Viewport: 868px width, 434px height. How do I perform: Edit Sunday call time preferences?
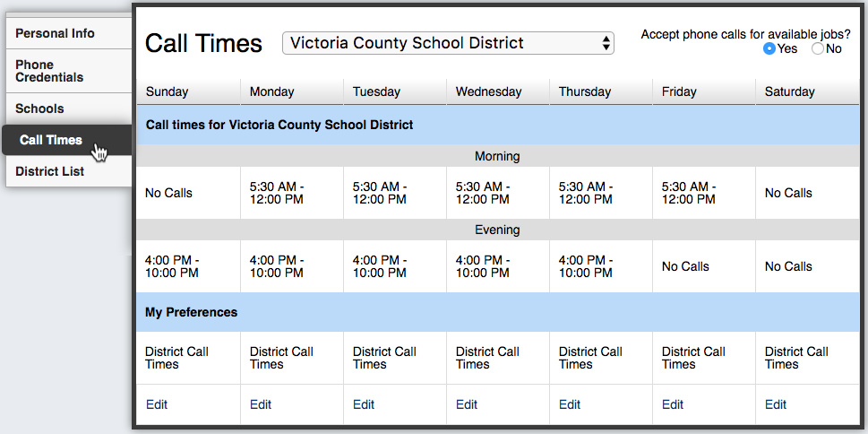(157, 404)
